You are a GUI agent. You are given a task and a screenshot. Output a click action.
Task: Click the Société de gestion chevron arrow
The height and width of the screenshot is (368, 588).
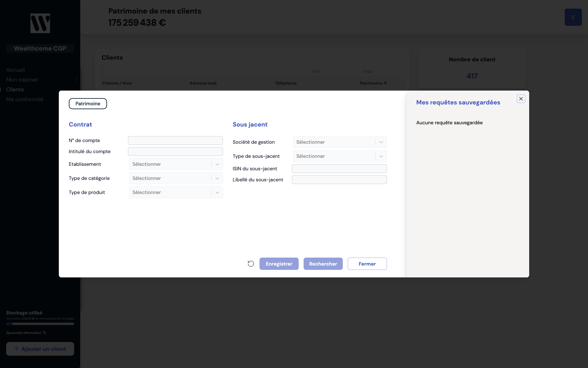381,142
